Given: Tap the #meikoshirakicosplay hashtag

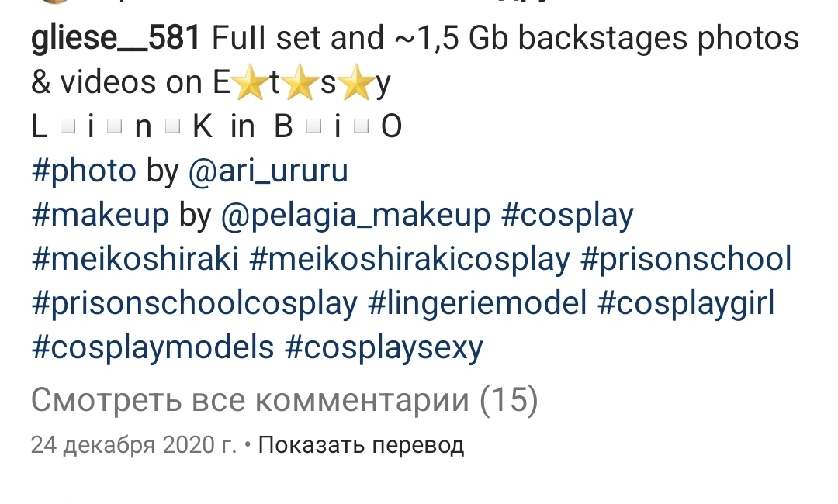Looking at the screenshot, I should tap(410, 260).
